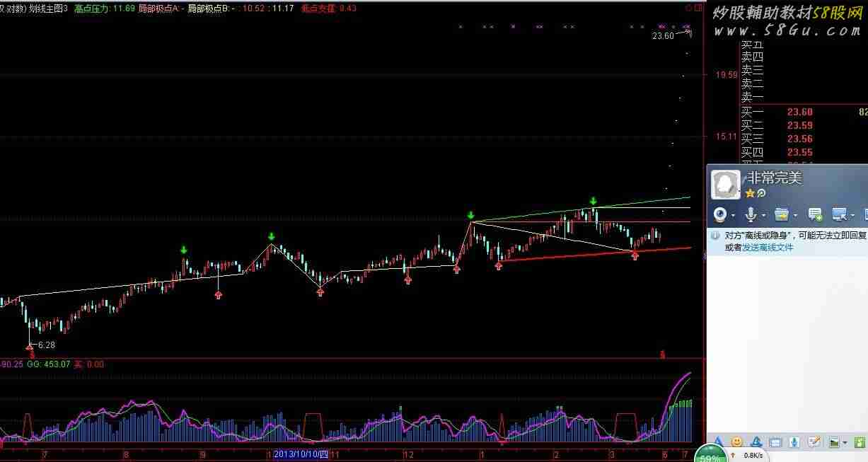This screenshot has height=462, width=868.
Task: Click the voice message microphone icon in chat toolbar
Action: coord(794,442)
